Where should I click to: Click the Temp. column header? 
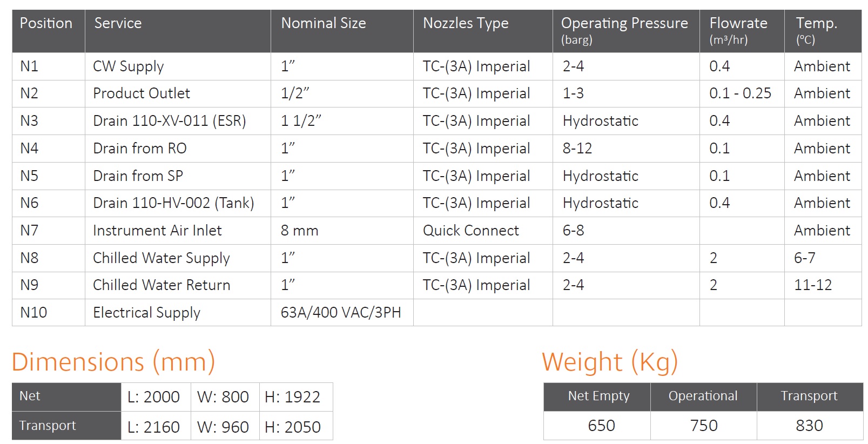823,31
